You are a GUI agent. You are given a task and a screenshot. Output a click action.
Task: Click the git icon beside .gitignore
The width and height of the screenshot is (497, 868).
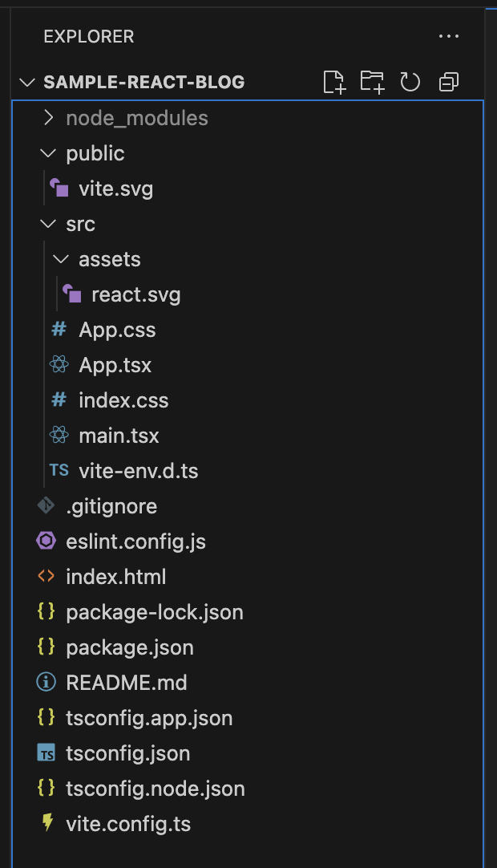click(46, 506)
